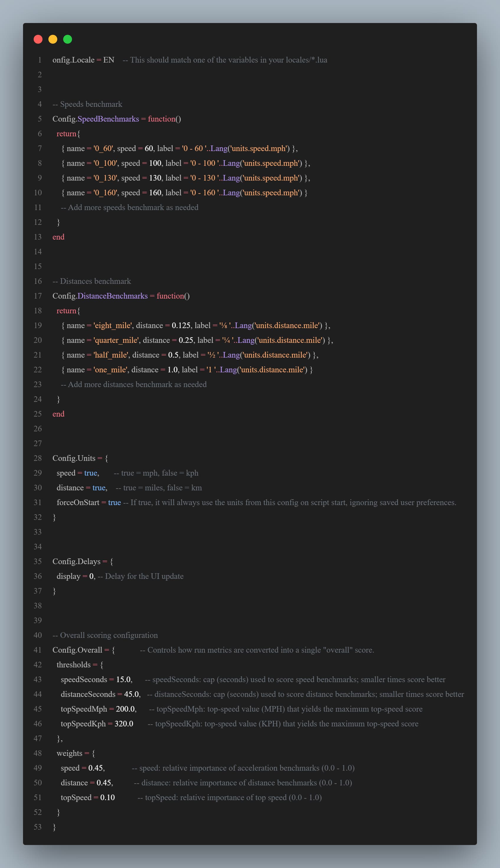Image resolution: width=500 pixels, height=868 pixels.
Task: Click the true value of distance unit
Action: [x=99, y=488]
